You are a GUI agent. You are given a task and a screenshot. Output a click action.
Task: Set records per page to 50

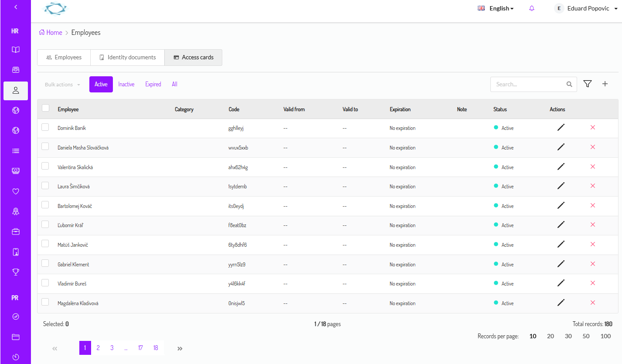click(586, 336)
